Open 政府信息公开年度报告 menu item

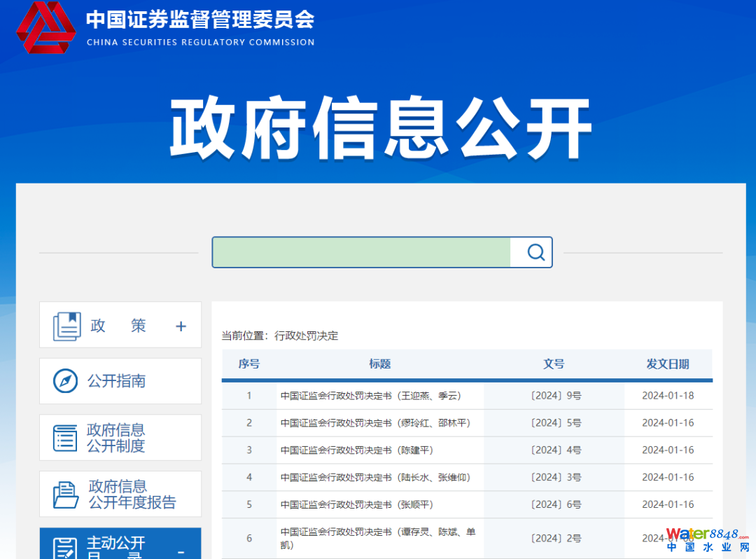coord(132,495)
